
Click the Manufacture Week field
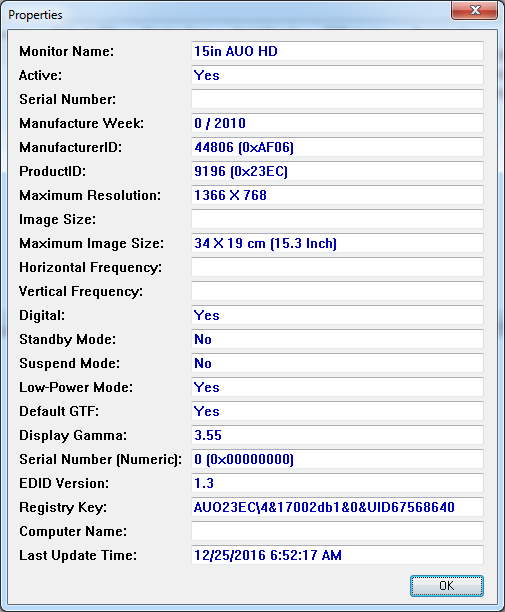337,123
